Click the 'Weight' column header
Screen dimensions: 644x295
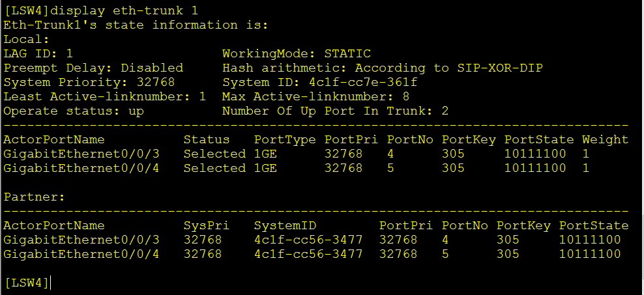coord(605,139)
